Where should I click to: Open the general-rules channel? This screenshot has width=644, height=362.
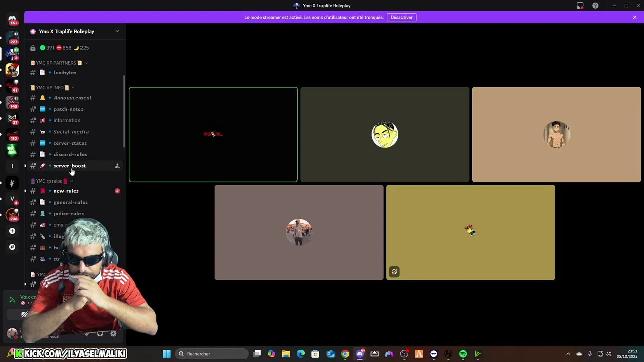[74, 202]
